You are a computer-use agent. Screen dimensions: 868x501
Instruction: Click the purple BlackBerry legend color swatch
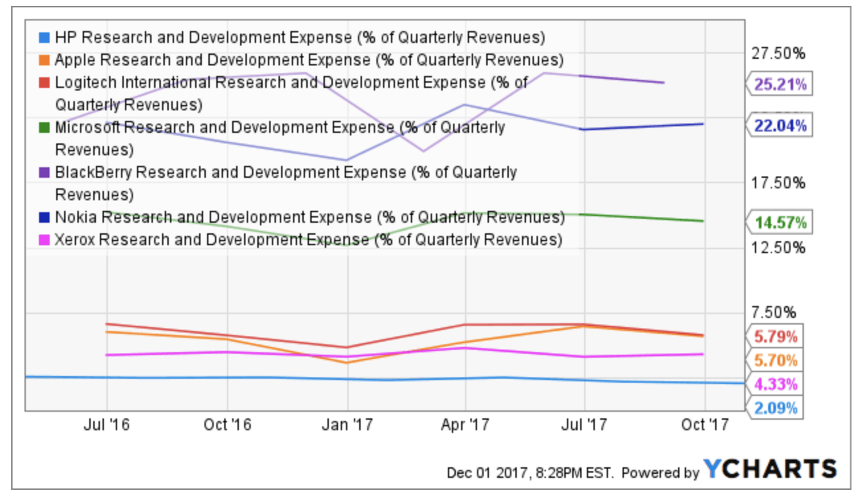click(x=44, y=173)
